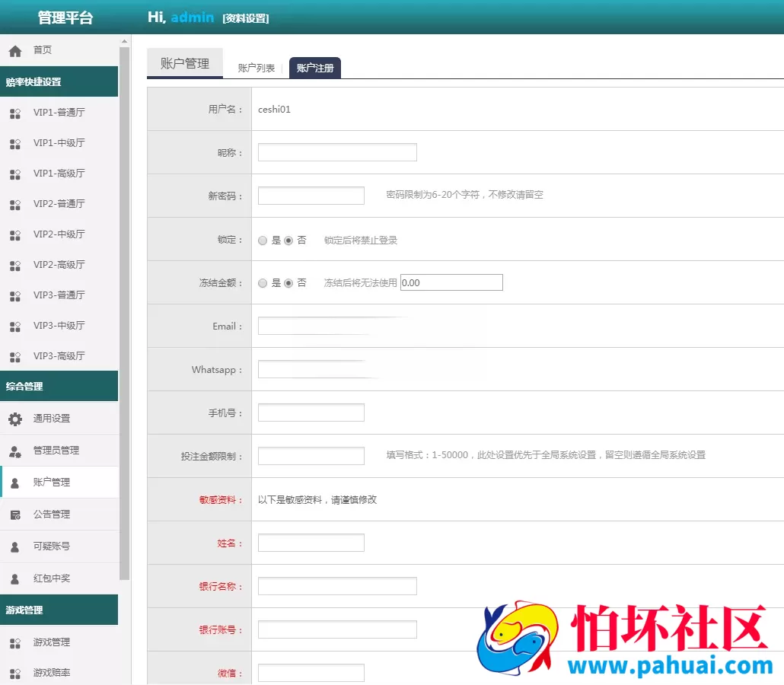Click the 手机号 input field
This screenshot has width=784, height=685.
(311, 413)
